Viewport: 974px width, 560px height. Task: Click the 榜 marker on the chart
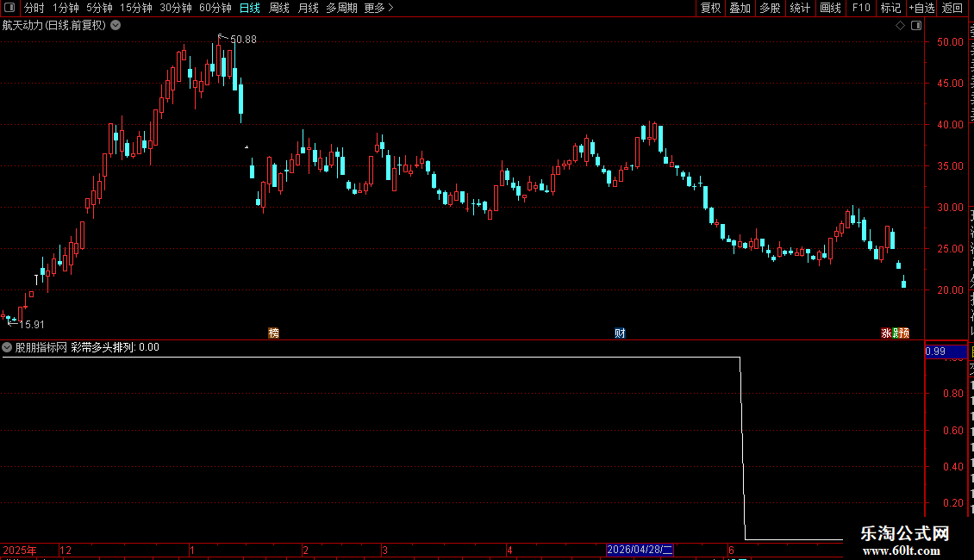coord(273,333)
